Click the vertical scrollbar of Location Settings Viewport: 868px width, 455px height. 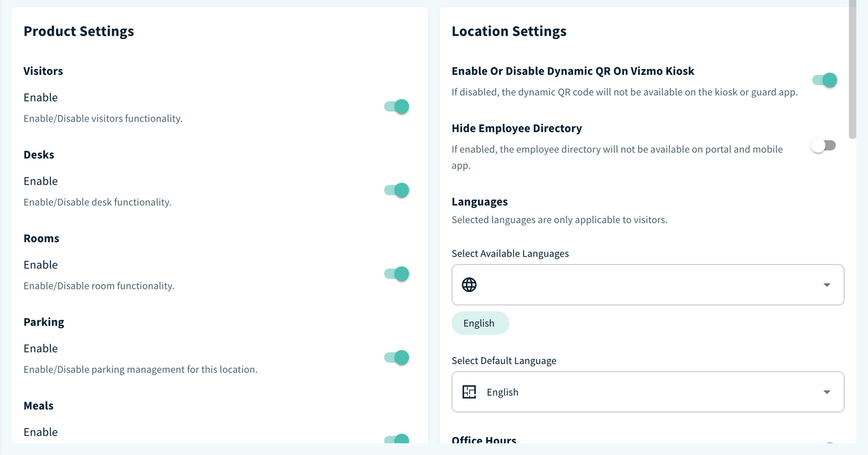tap(852, 69)
